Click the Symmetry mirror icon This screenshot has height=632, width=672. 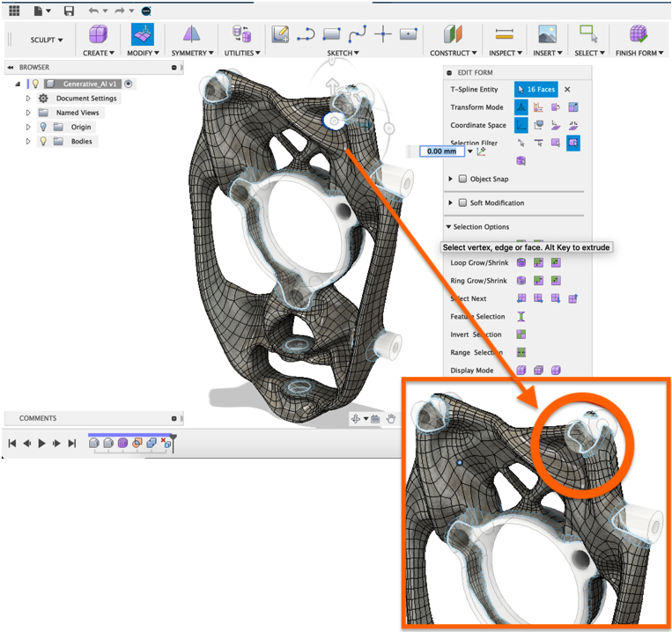[191, 34]
